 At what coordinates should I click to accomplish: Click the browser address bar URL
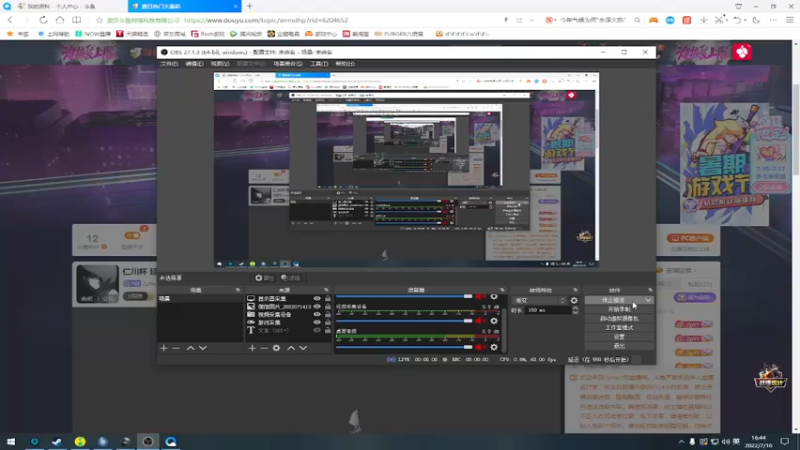click(x=266, y=20)
